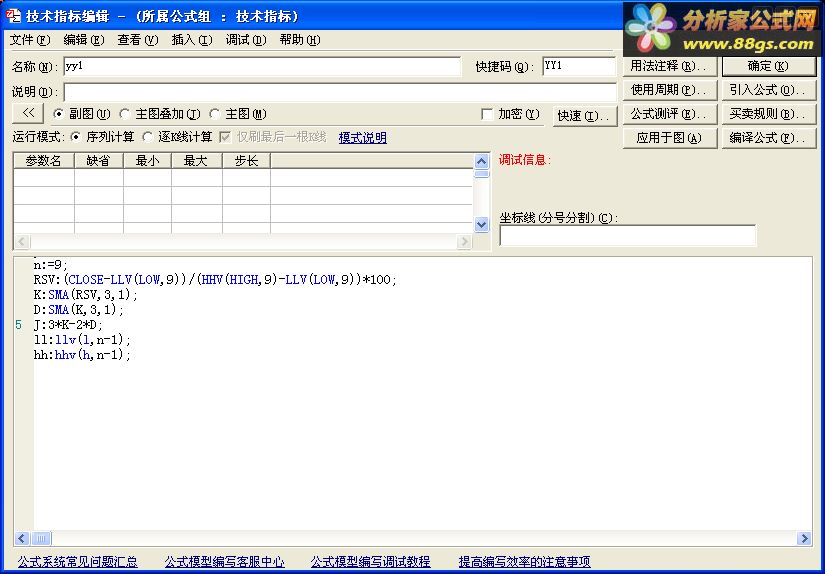Toggle the 加密(Y) checkbox
Viewport: 825px width, 574px height.
[487, 114]
